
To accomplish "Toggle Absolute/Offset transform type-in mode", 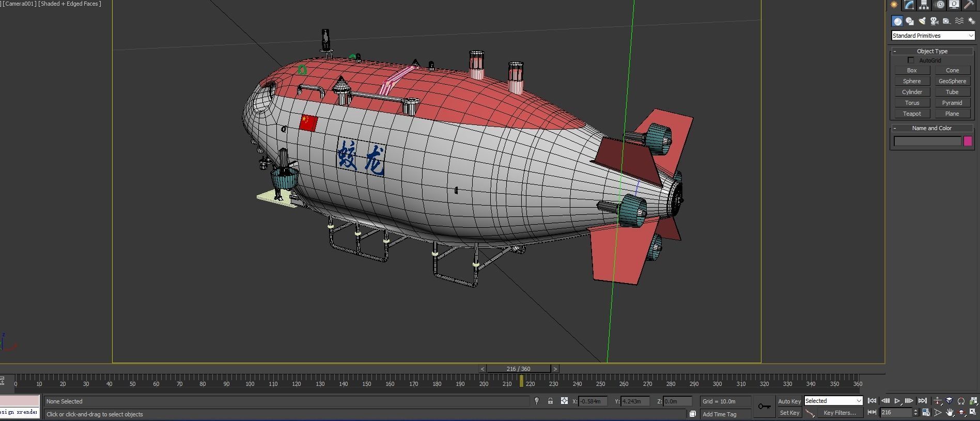I will point(564,401).
